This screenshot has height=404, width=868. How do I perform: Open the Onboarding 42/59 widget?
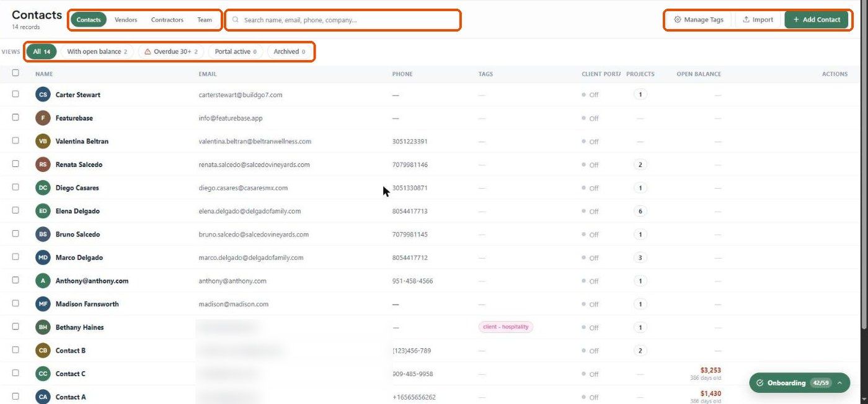click(799, 383)
